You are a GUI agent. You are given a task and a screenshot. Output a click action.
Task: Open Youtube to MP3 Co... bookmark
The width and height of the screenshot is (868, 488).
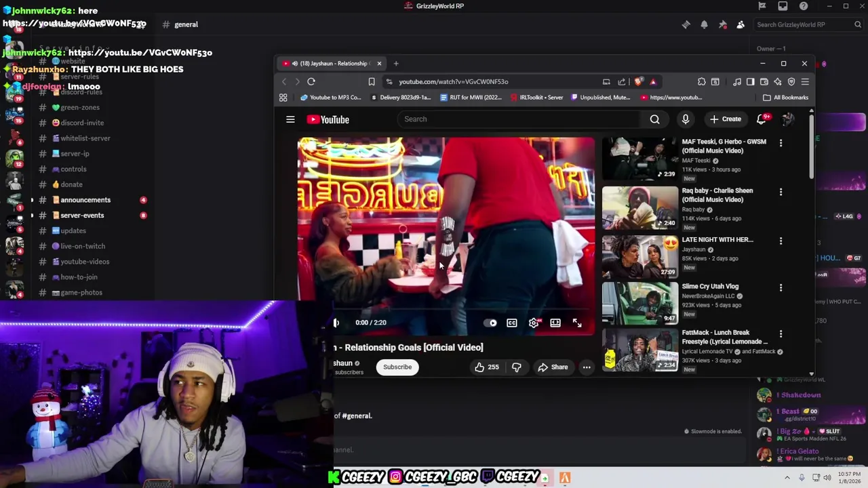coord(331,97)
